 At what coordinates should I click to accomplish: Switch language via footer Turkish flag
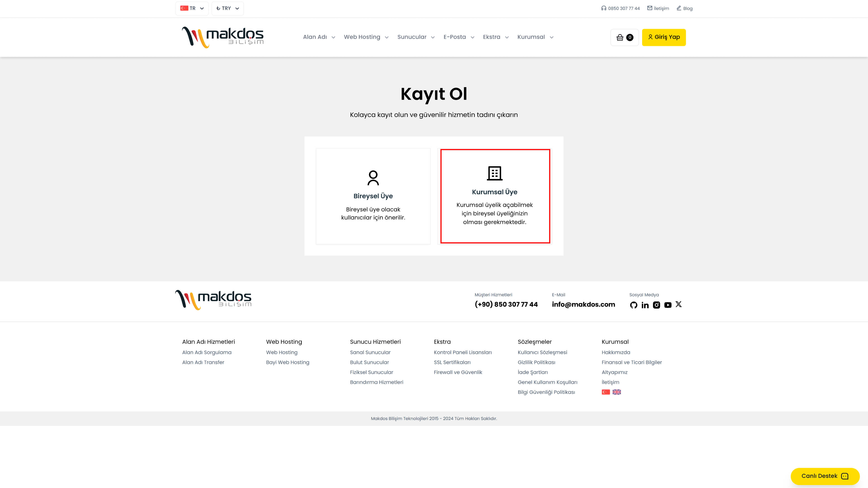click(x=606, y=392)
